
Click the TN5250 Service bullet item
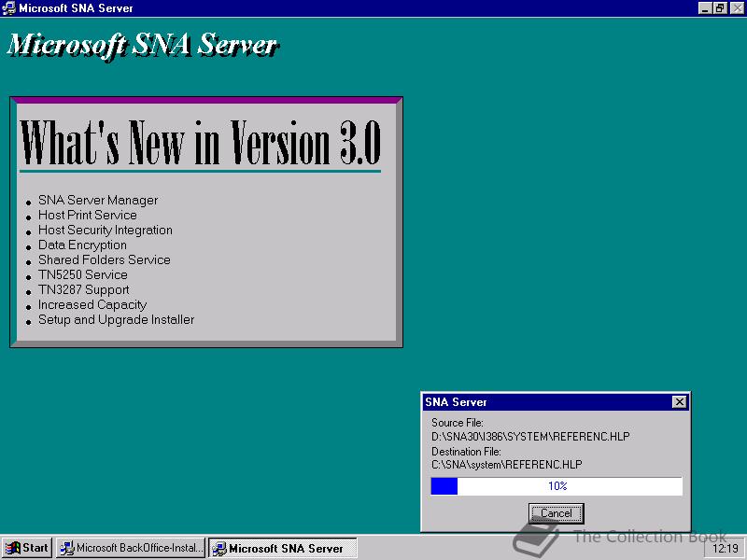pos(83,274)
